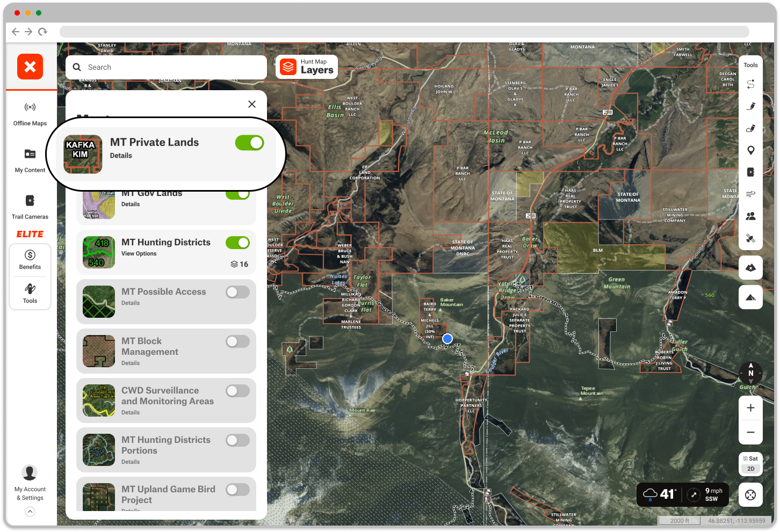Open Details under MT Private Lands
The width and height of the screenshot is (780, 532).
pos(121,156)
